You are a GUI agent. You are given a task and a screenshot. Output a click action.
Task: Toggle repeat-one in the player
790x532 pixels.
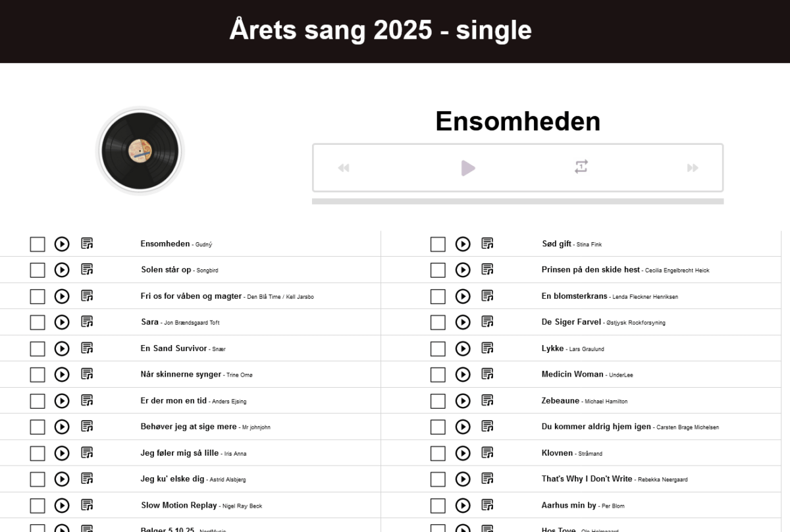point(581,167)
